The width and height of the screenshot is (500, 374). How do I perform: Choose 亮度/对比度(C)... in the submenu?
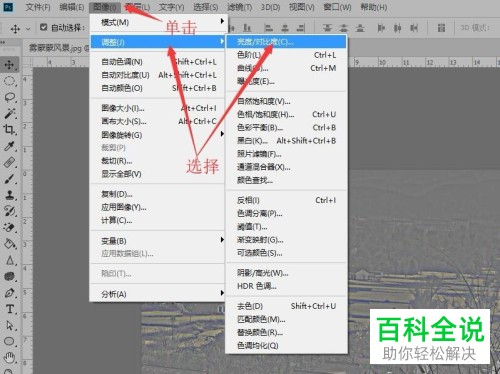coord(286,42)
